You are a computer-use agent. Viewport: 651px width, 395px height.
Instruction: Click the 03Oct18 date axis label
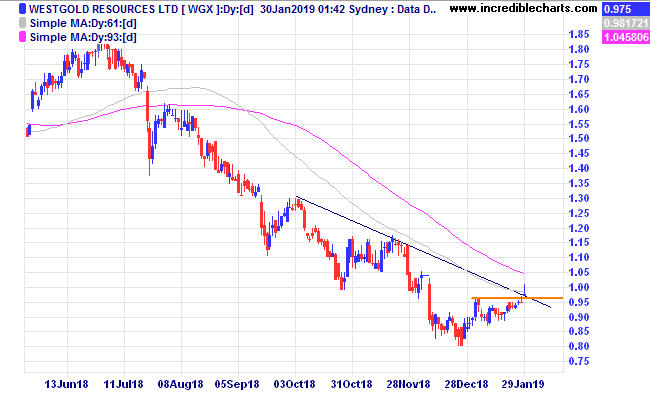[x=294, y=384]
